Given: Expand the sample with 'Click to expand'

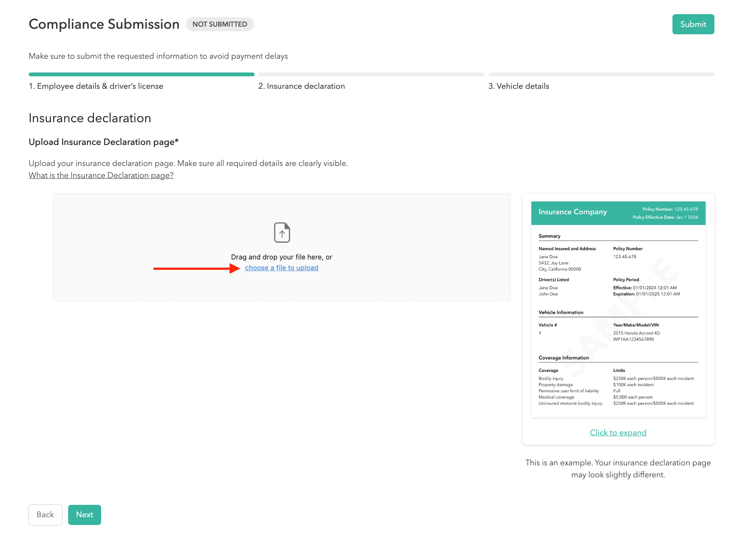Looking at the screenshot, I should click(x=618, y=433).
